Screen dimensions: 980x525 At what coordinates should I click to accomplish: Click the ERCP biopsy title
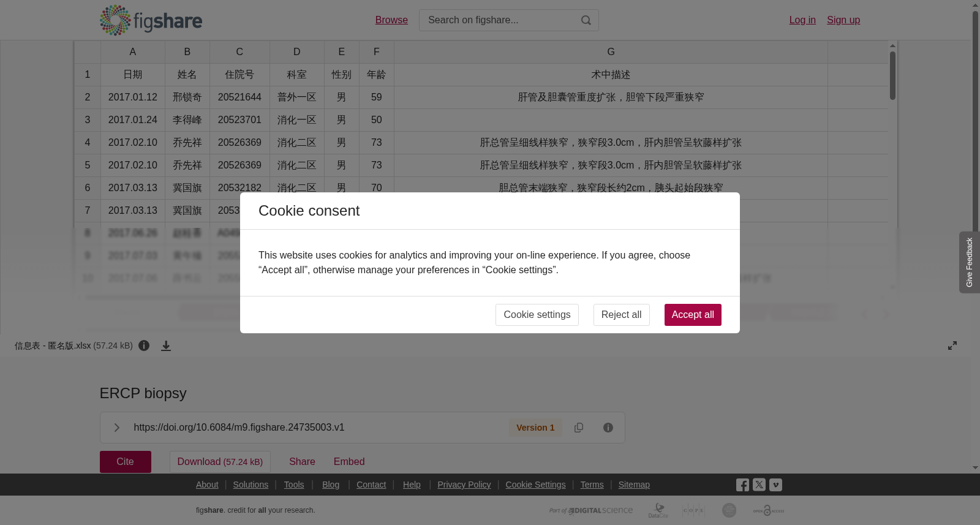(143, 393)
